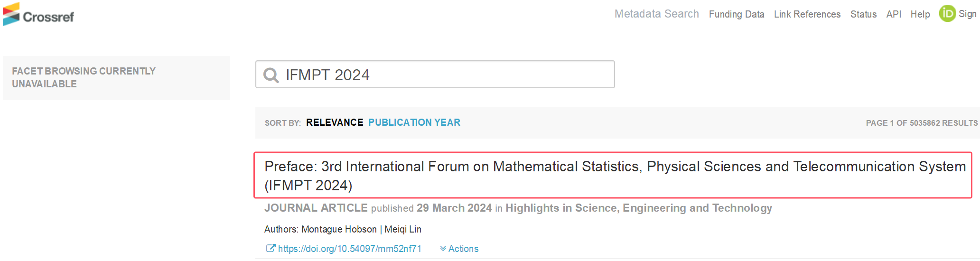Select author Meiqi Lin

(x=403, y=229)
